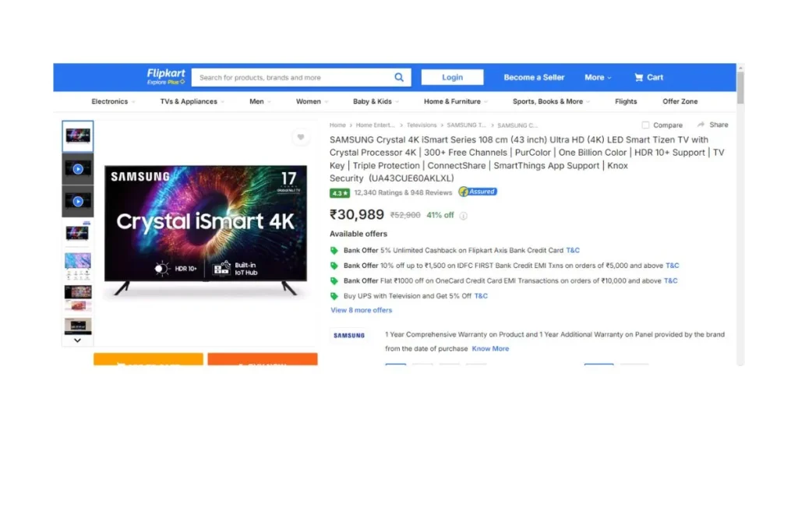Screen dimensions: 798x532
Task: Play the first product video thumbnail
Action: (78, 169)
